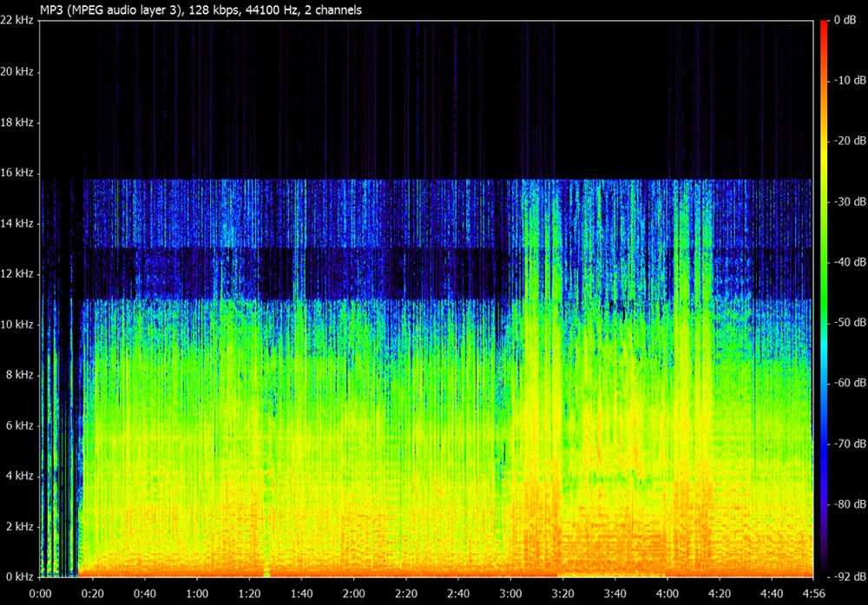Image resolution: width=868 pixels, height=605 pixels.
Task: Click the 1:40 time axis label
Action: [302, 594]
